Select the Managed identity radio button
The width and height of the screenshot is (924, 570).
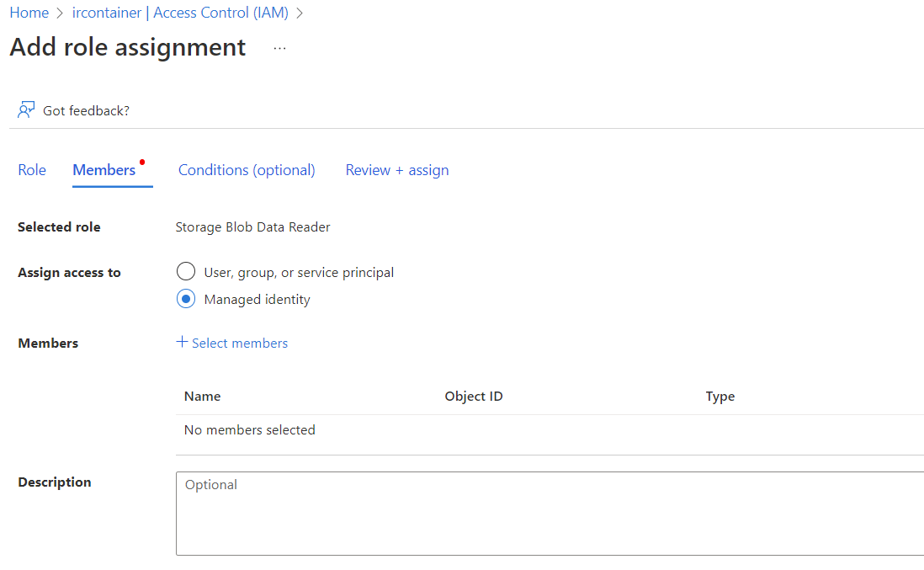pyautogui.click(x=186, y=299)
